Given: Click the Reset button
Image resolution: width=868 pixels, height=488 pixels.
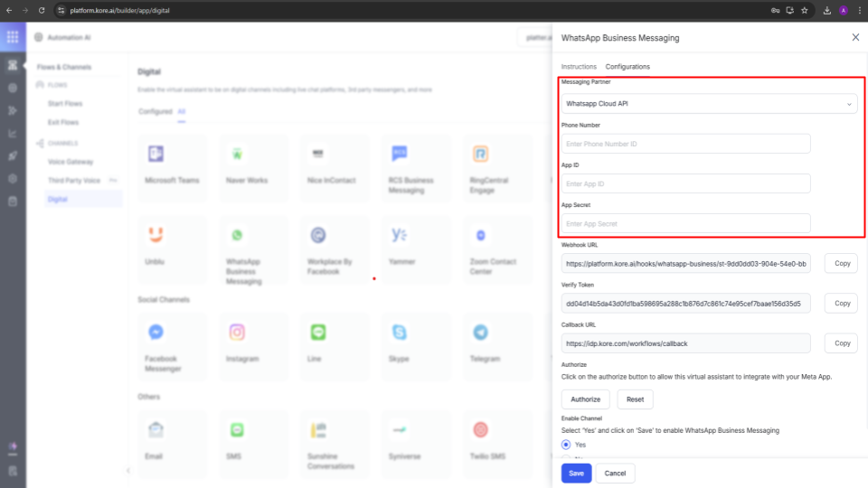Looking at the screenshot, I should pyautogui.click(x=635, y=399).
